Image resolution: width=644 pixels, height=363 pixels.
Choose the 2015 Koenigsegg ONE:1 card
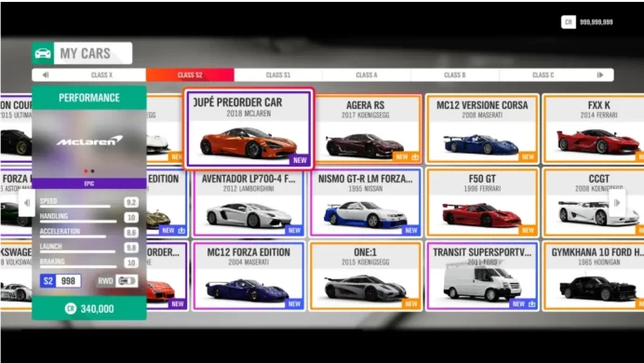pos(365,276)
